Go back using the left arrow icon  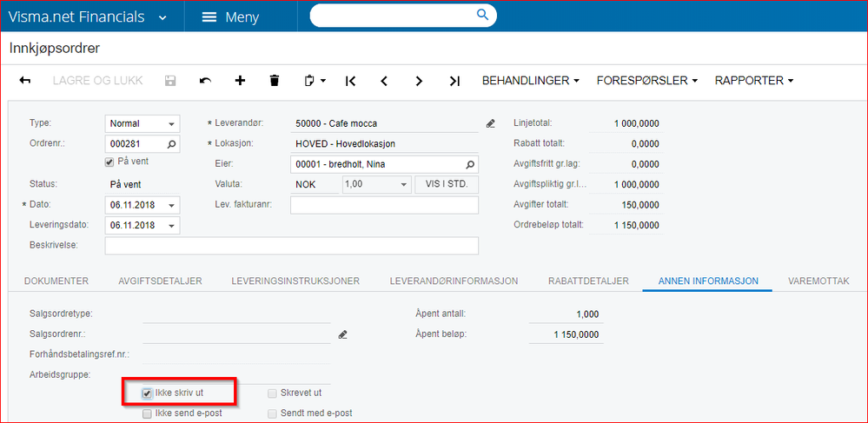pyautogui.click(x=25, y=81)
